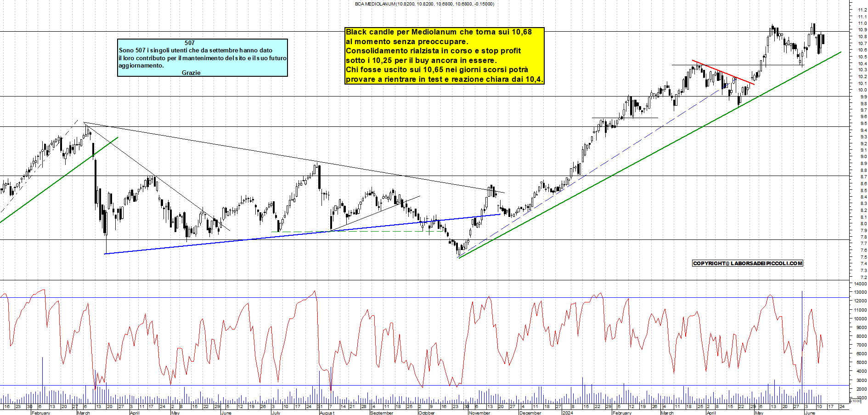Click the 11.2 price axis label

click(x=862, y=10)
